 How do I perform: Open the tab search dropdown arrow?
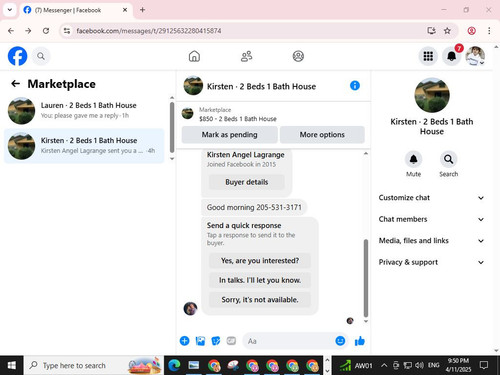[10, 10]
